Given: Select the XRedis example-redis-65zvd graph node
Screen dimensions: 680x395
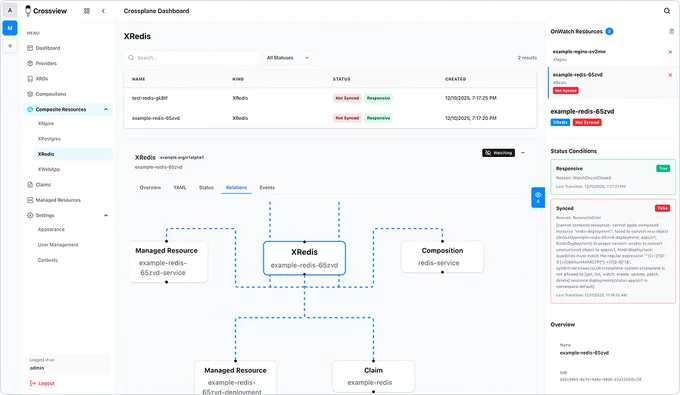Looking at the screenshot, I should pyautogui.click(x=304, y=258).
